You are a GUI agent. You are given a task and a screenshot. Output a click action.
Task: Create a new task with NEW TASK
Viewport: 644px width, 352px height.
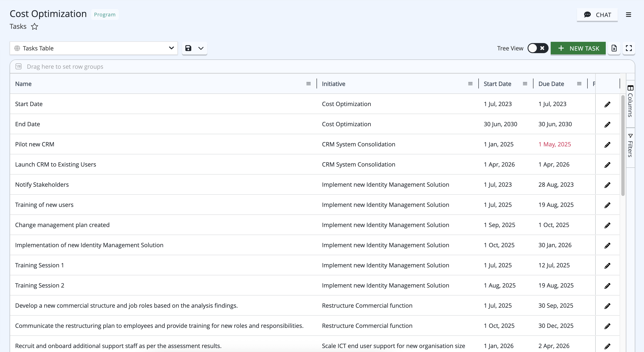coord(578,48)
